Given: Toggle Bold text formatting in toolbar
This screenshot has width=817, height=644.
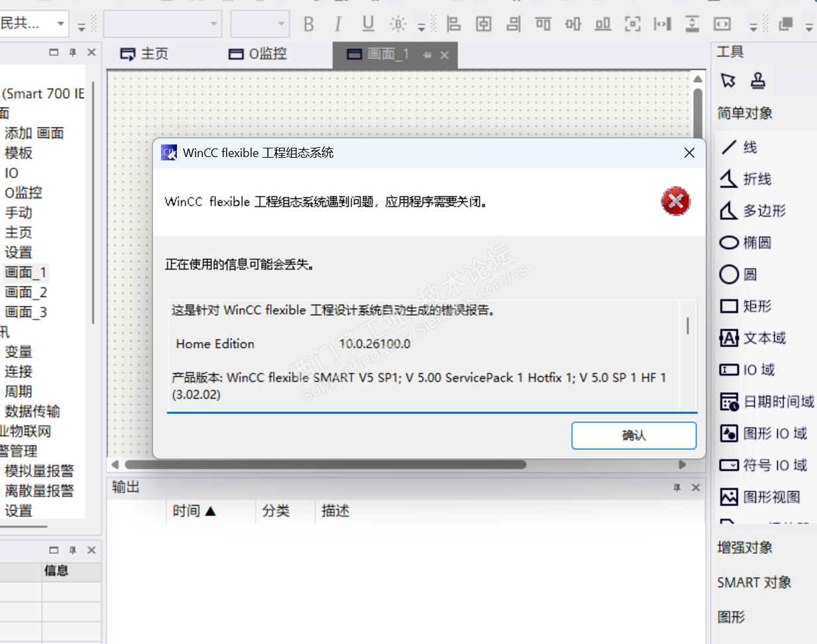Looking at the screenshot, I should pos(309,25).
